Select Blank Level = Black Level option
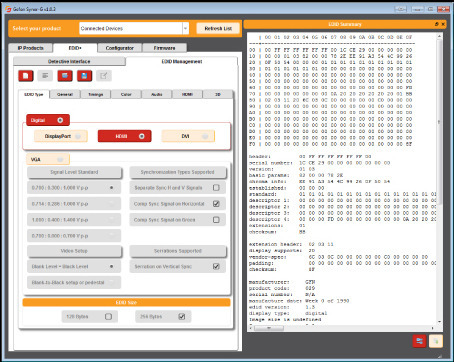Image resolution: width=454 pixels, height=362 pixels. click(x=74, y=266)
